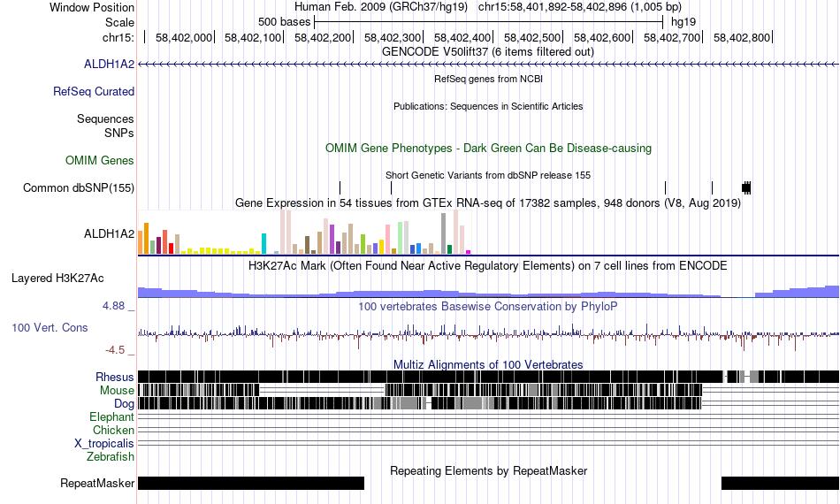Click the H3K27Ac Mark track title

pyautogui.click(x=488, y=265)
